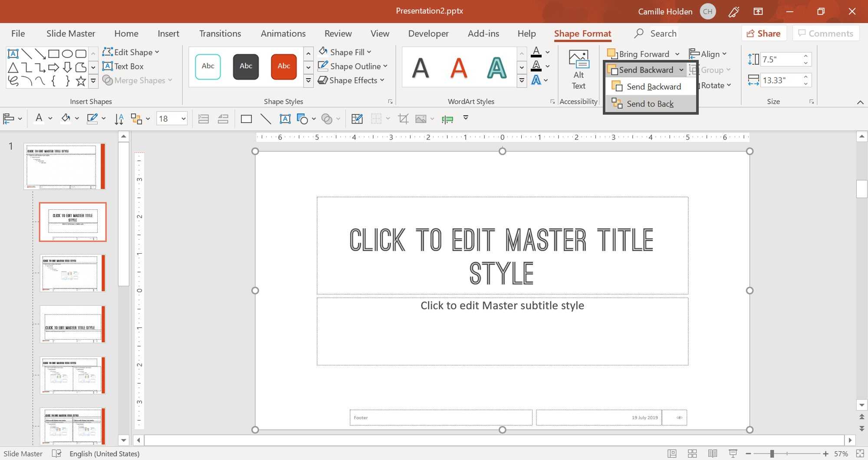Expand the Shape Styles gallery
Viewport: 868px width, 460px height.
(308, 81)
